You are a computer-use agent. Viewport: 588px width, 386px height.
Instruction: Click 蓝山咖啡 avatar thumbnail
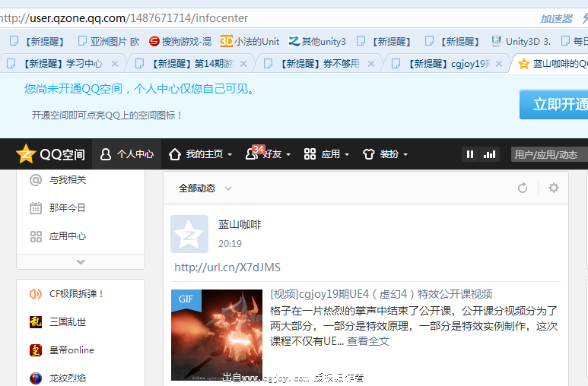[189, 234]
